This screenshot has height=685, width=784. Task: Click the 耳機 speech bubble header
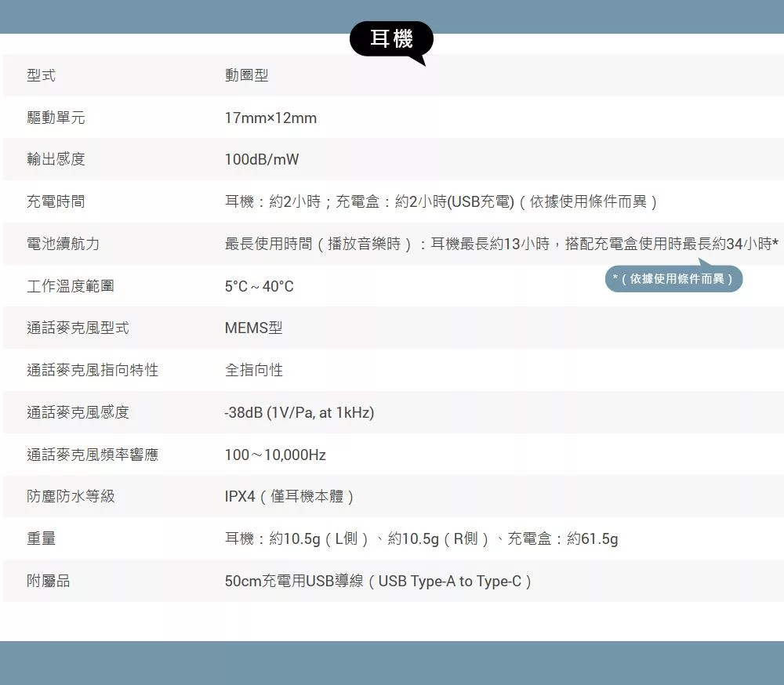click(x=390, y=39)
